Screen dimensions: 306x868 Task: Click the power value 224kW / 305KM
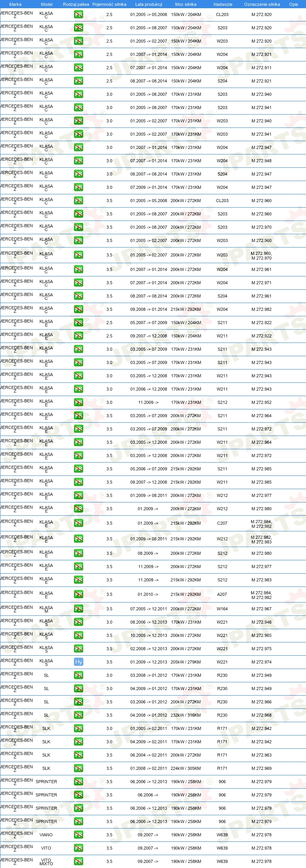186,768
